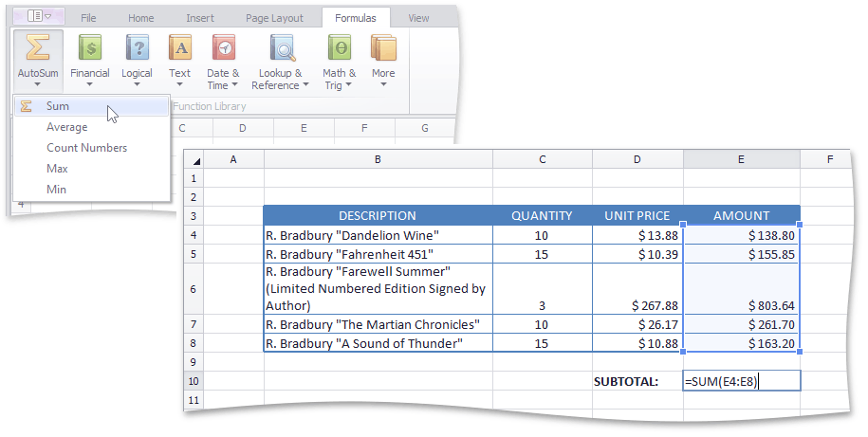Select the "Fahrenheit 451" description cell

point(379,254)
